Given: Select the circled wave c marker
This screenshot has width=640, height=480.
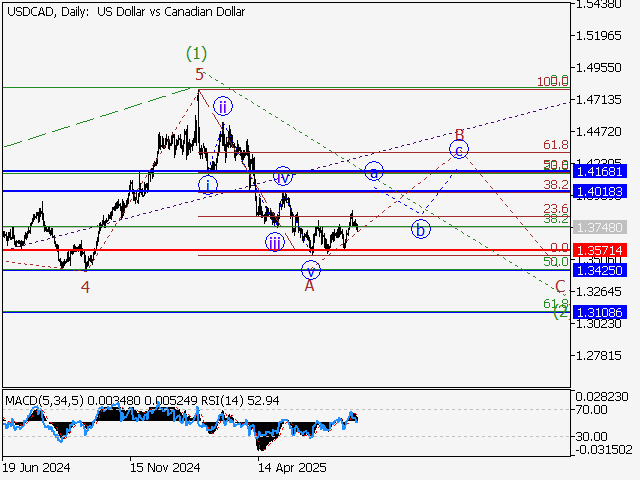Looking at the screenshot, I should [458, 150].
